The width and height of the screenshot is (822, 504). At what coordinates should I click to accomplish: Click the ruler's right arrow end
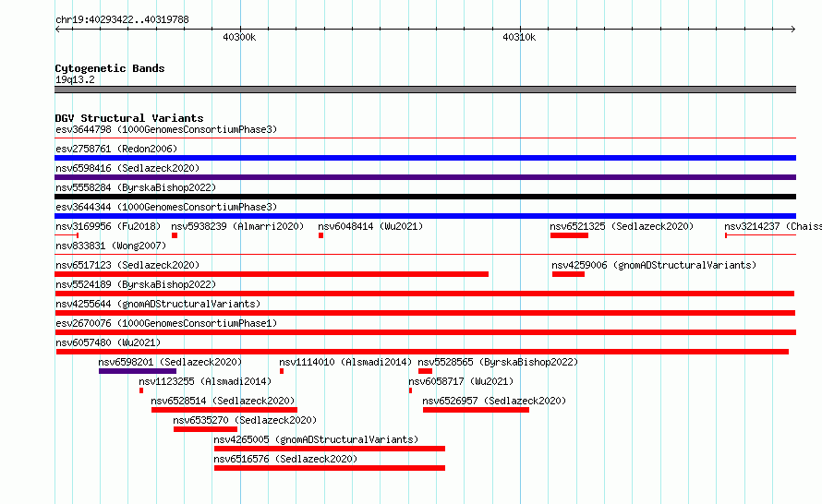(x=793, y=29)
